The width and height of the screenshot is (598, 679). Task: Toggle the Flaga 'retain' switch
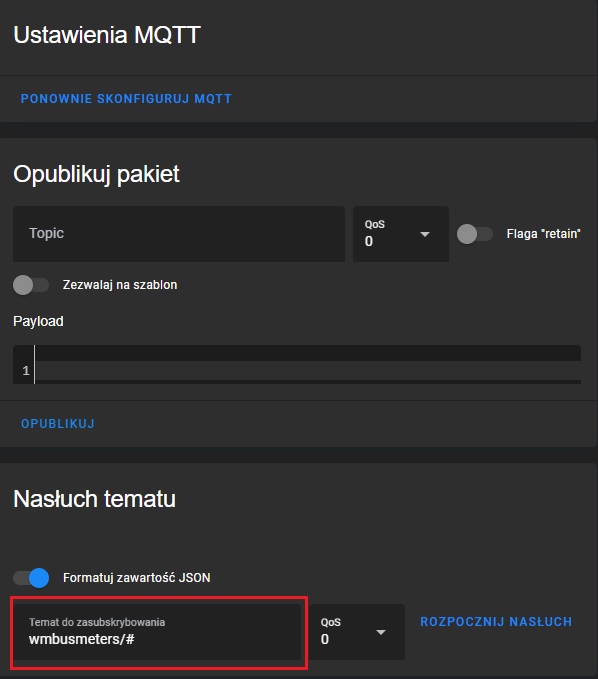[x=475, y=234]
